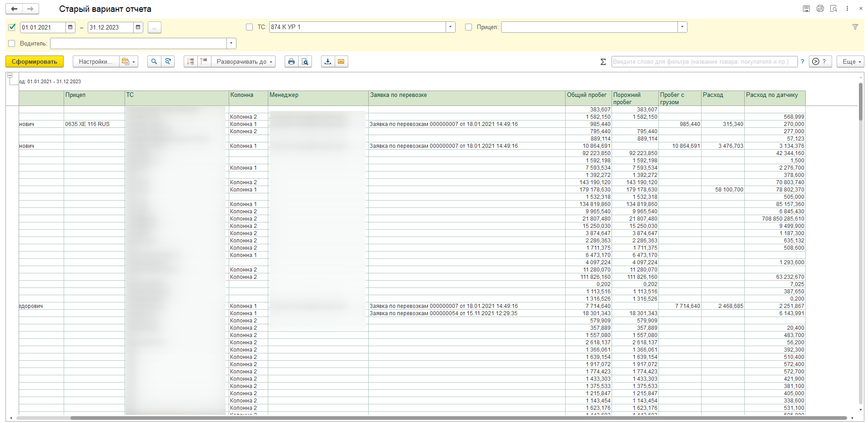Print icon in title bar
Screen dimensions: 868x423
(820, 9)
